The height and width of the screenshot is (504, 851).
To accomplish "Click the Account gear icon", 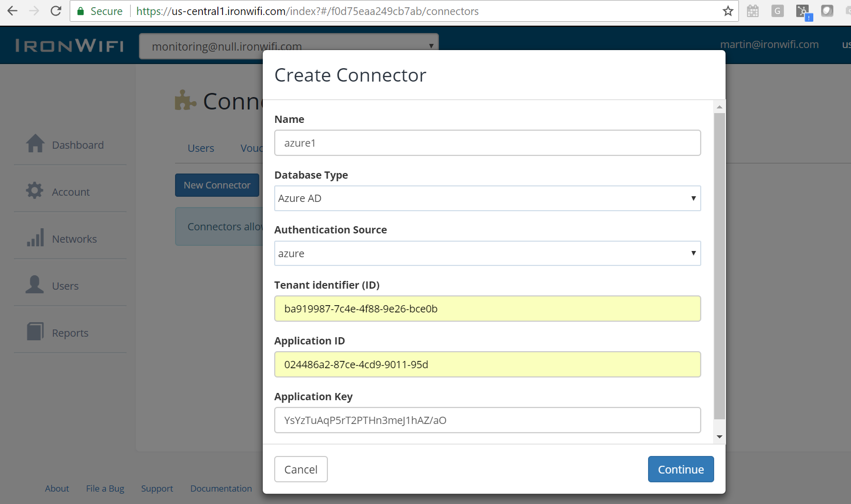I will [x=35, y=191].
